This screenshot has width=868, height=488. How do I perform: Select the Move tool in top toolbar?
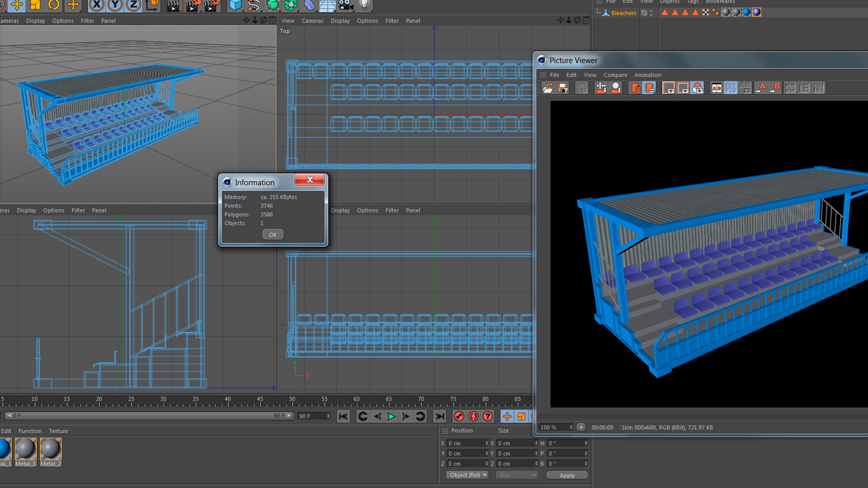click(x=17, y=5)
